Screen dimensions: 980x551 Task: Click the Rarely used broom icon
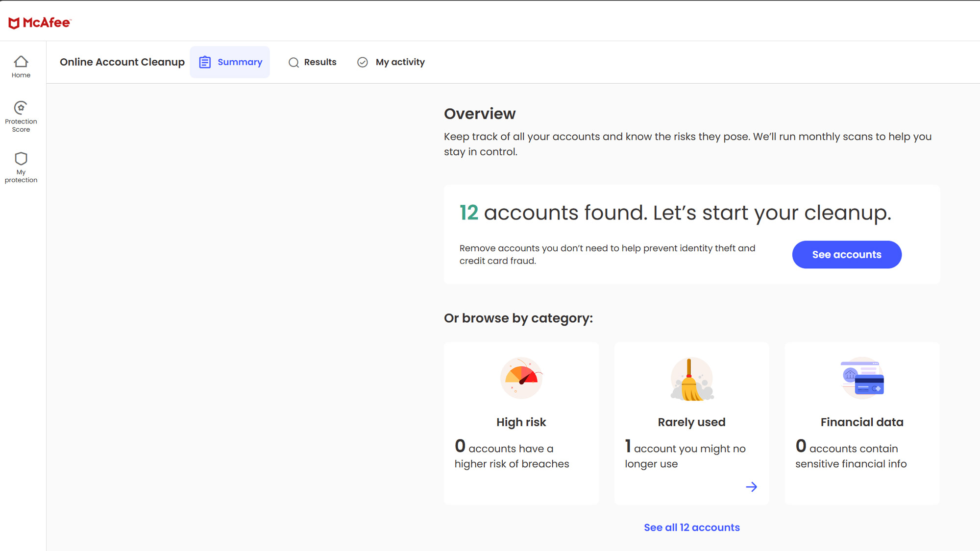pos(691,379)
